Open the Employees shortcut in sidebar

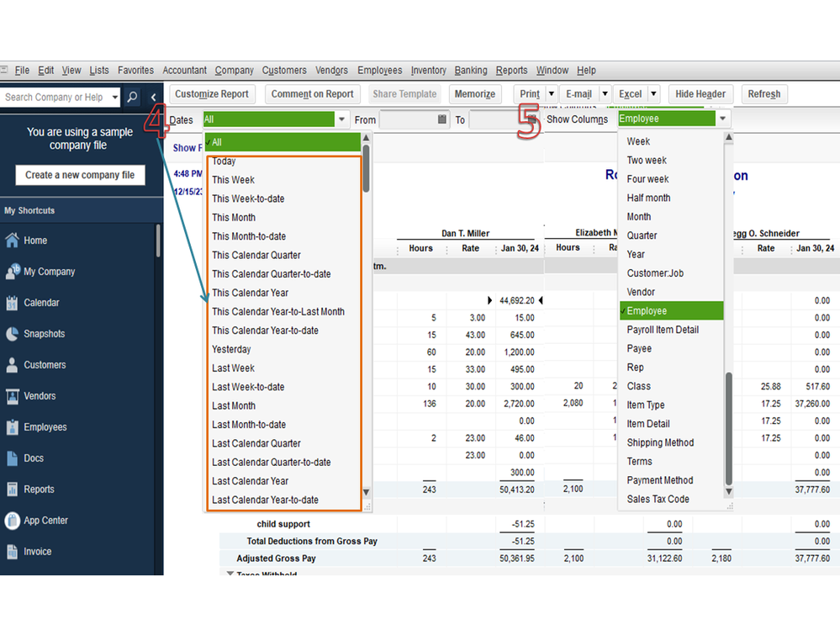45,427
